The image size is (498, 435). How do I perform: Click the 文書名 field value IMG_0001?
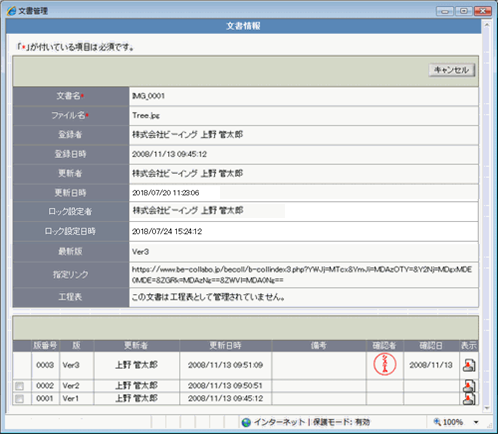(148, 96)
